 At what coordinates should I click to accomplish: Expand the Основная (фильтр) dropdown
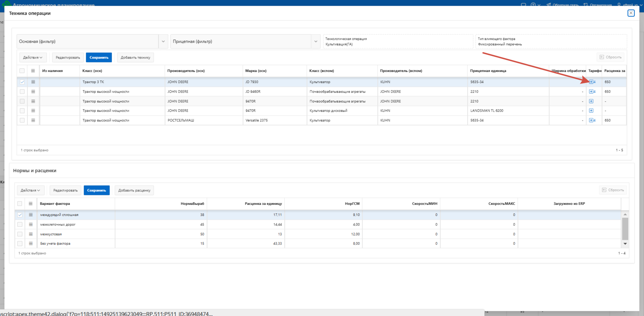tap(163, 42)
